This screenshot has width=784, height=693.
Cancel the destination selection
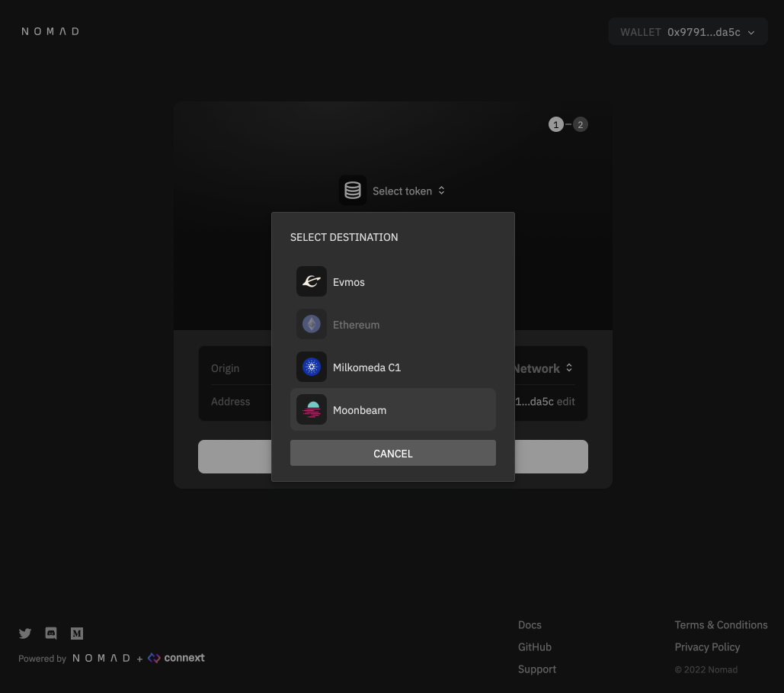(x=393, y=453)
